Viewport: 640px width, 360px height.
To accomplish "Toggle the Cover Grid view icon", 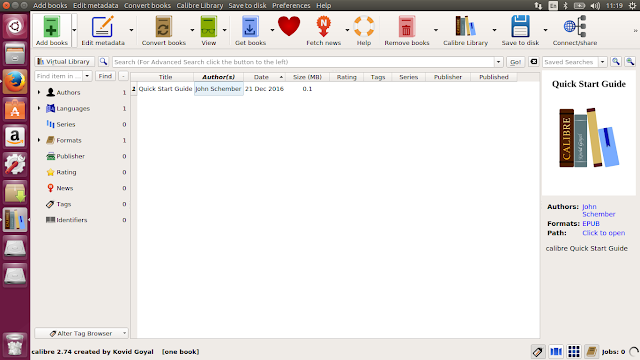I will click(x=574, y=351).
